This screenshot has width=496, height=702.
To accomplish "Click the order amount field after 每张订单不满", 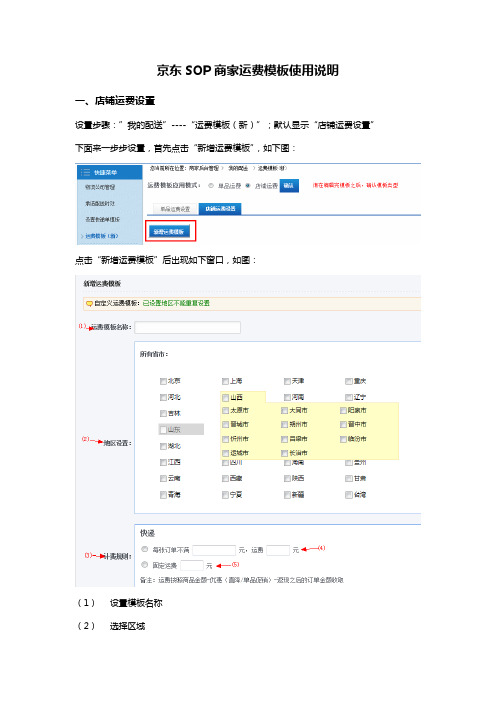I will (x=214, y=550).
